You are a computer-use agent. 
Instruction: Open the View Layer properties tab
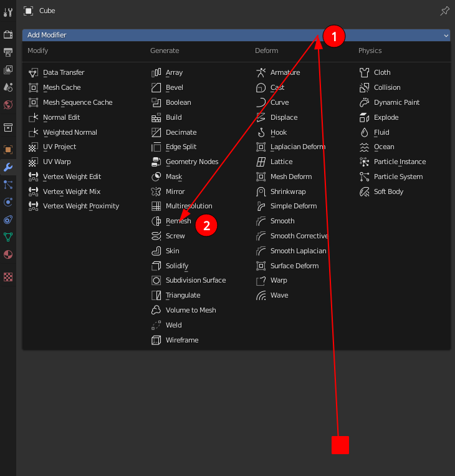click(8, 70)
